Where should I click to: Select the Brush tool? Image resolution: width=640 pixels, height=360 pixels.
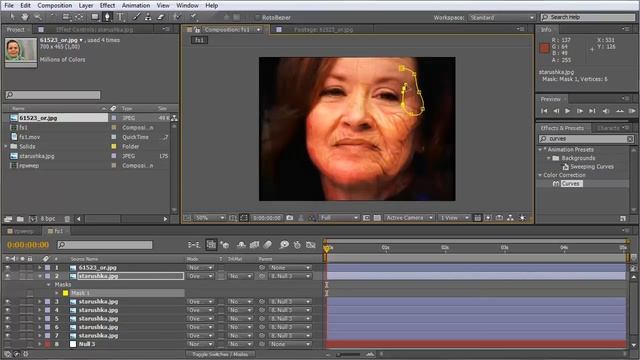point(136,17)
